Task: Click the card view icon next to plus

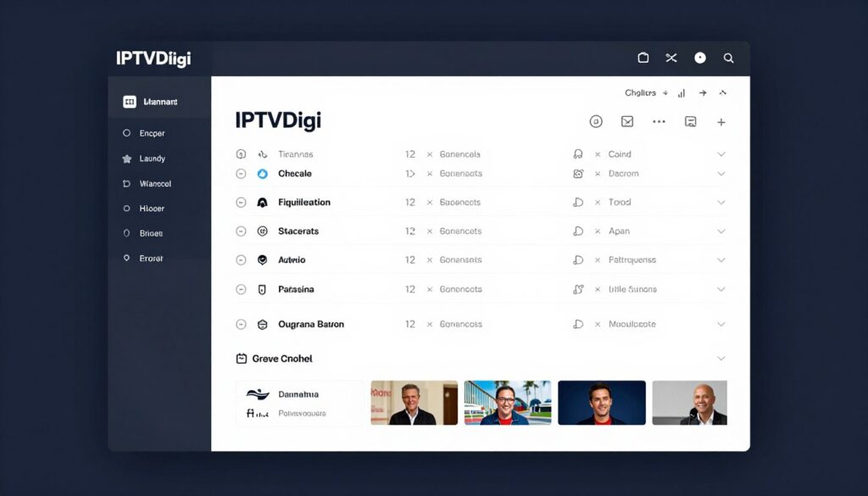Action: point(691,121)
